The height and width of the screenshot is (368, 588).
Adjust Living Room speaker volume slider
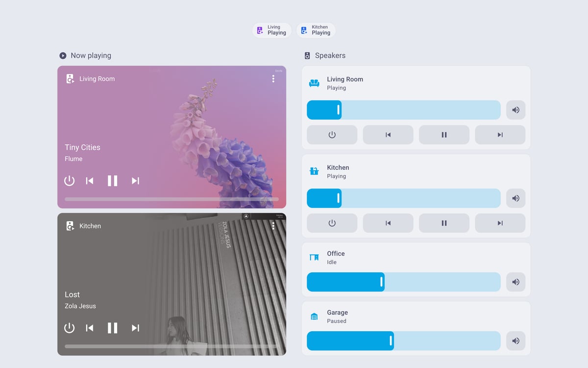pyautogui.click(x=404, y=110)
